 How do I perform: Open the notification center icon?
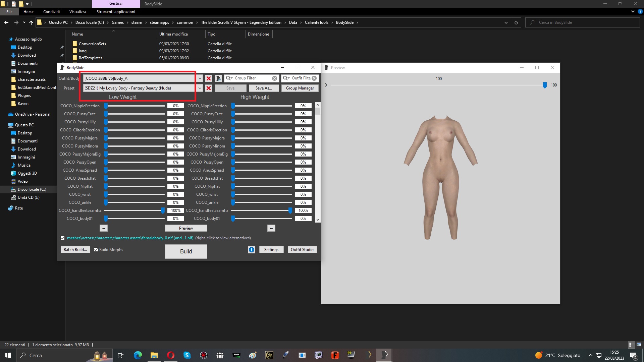[634, 355]
